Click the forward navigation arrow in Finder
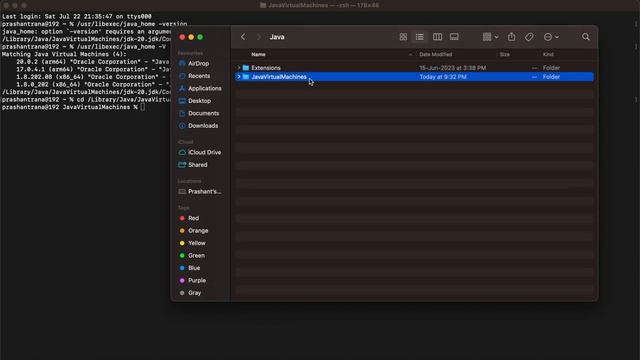Viewport: 640px width, 360px height. 258,37
